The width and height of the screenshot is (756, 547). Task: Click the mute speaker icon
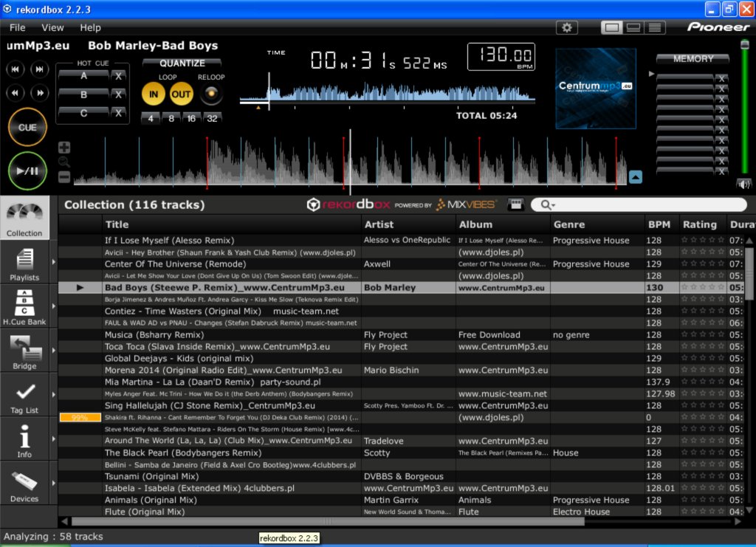point(744,184)
